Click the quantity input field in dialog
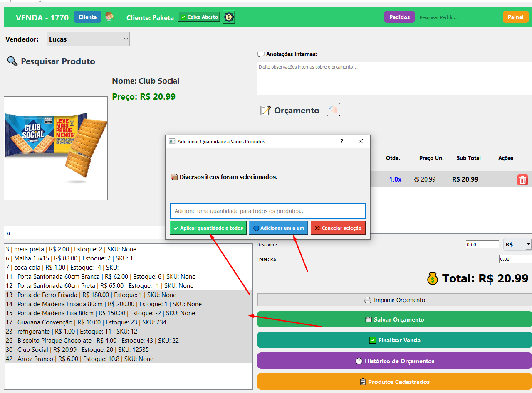 pos(267,211)
